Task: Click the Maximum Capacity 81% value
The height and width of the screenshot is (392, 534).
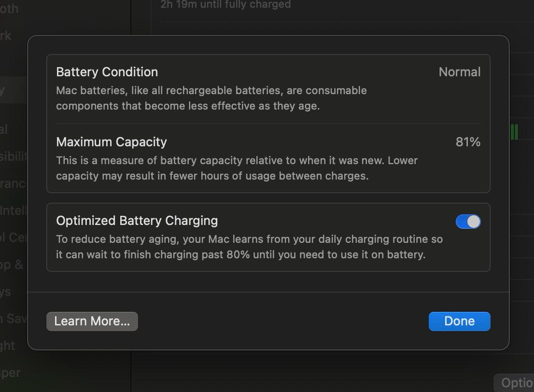Action: click(468, 141)
